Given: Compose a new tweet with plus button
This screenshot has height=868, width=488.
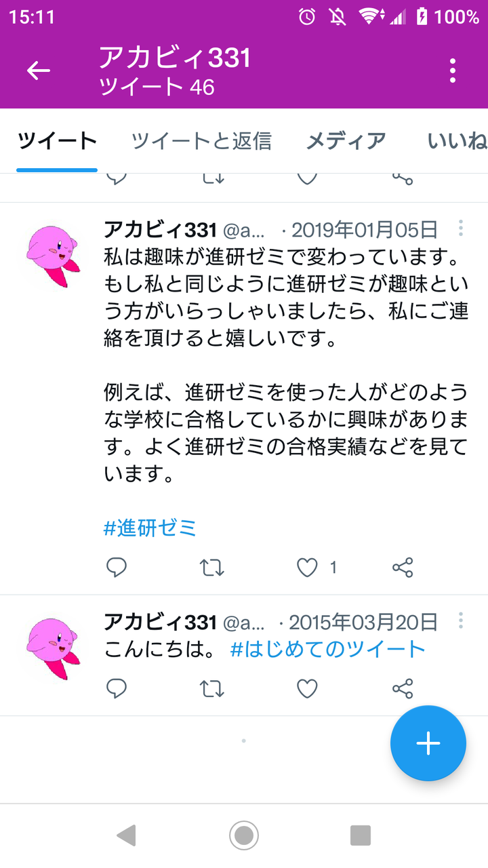Looking at the screenshot, I should click(428, 743).
